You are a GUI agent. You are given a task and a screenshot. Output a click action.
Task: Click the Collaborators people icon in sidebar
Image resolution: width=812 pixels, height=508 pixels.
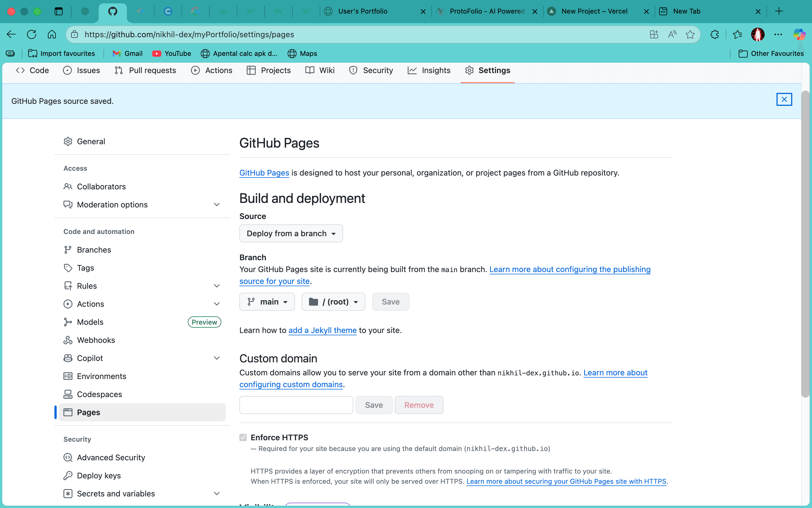point(68,187)
